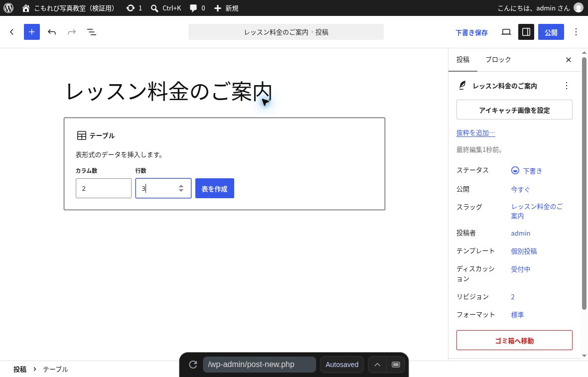
Task: Open the ステータス 下書き status dropdown
Action: tap(527, 171)
